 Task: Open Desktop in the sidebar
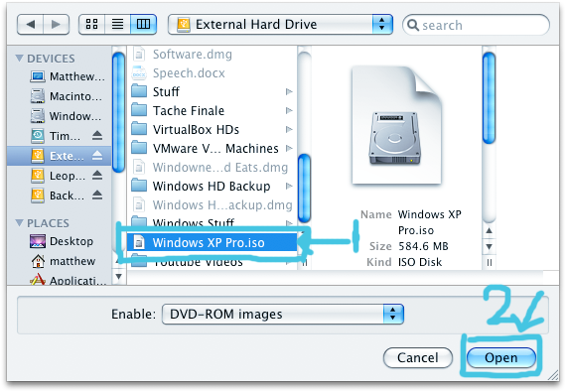tap(62, 241)
